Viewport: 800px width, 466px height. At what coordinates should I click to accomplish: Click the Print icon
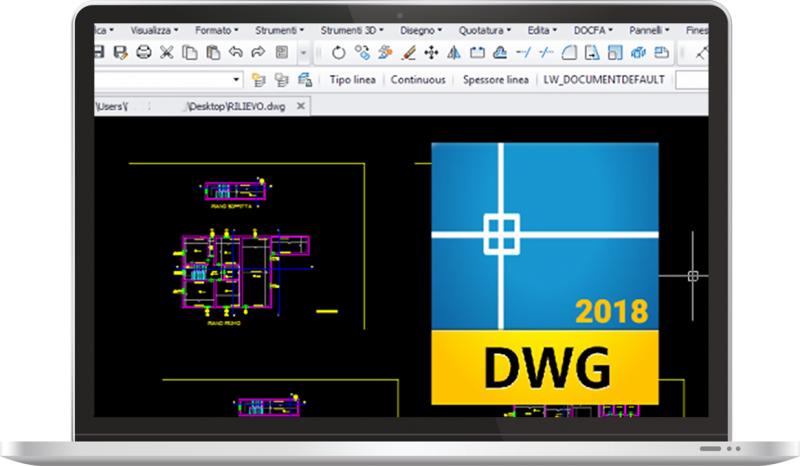click(144, 53)
